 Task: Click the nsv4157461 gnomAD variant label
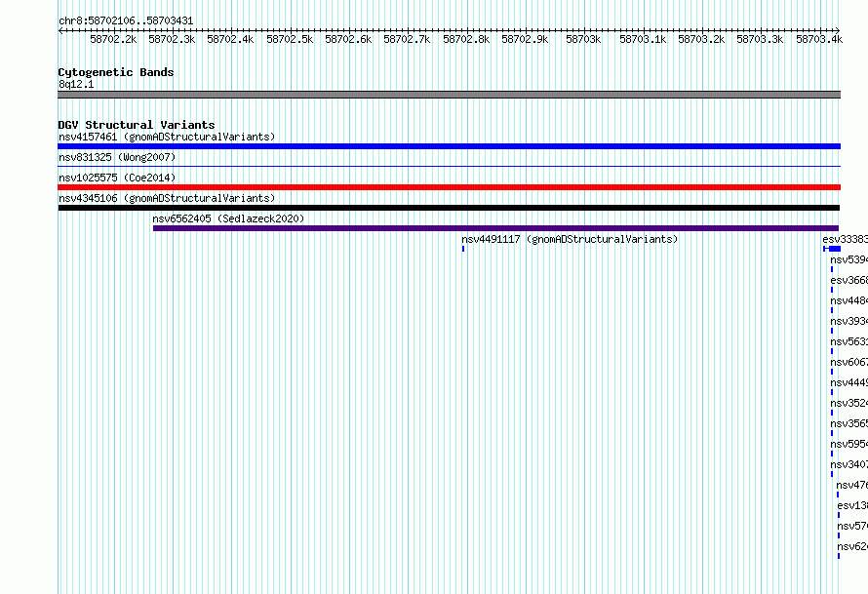167,137
